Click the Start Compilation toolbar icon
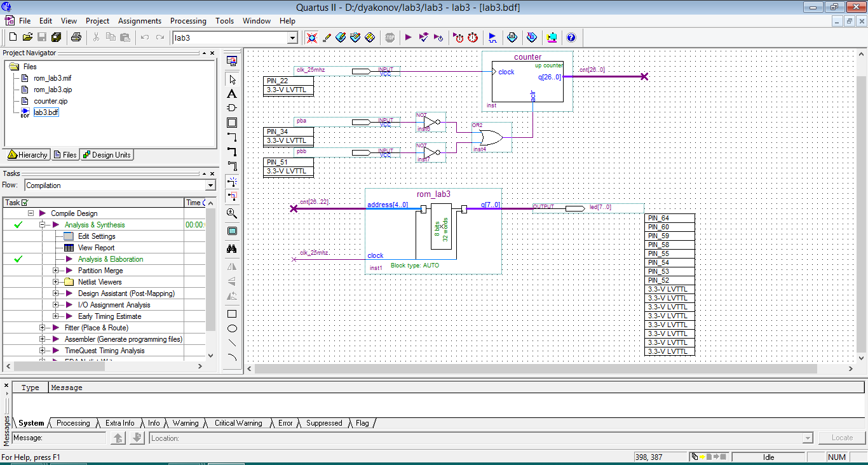The width and height of the screenshot is (868, 465). click(408, 37)
